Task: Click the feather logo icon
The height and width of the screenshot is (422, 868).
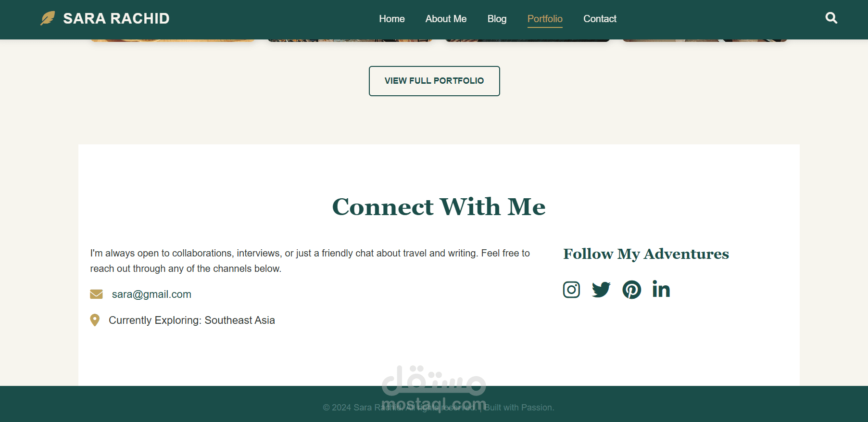Action: click(48, 18)
